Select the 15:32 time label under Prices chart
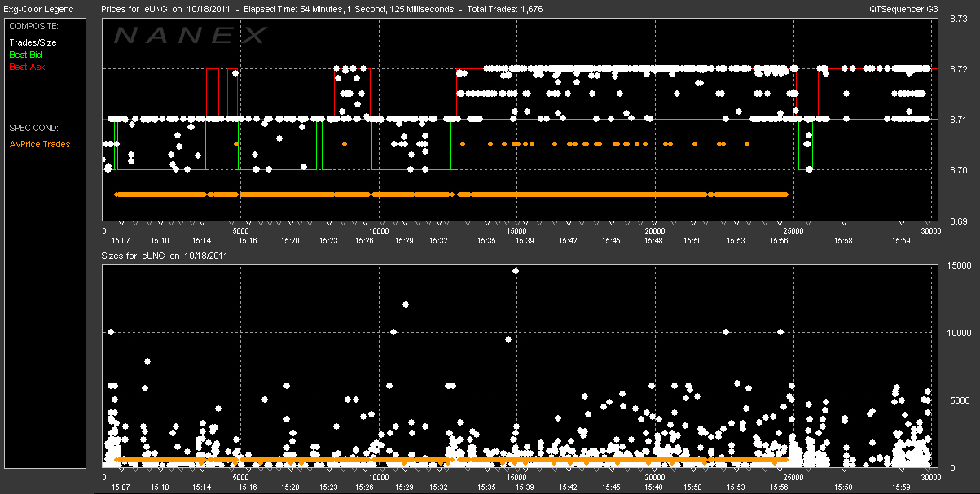The height and width of the screenshot is (494, 980). pyautogui.click(x=439, y=241)
